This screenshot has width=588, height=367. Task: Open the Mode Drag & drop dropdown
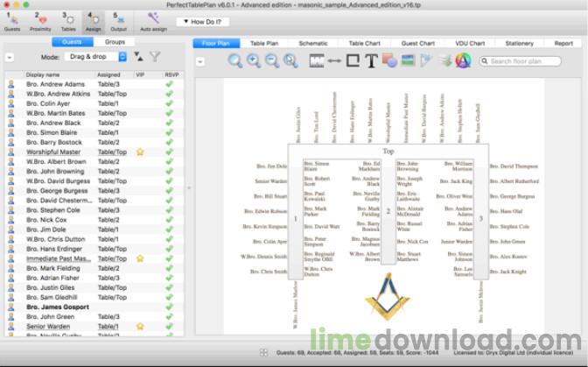[95, 57]
